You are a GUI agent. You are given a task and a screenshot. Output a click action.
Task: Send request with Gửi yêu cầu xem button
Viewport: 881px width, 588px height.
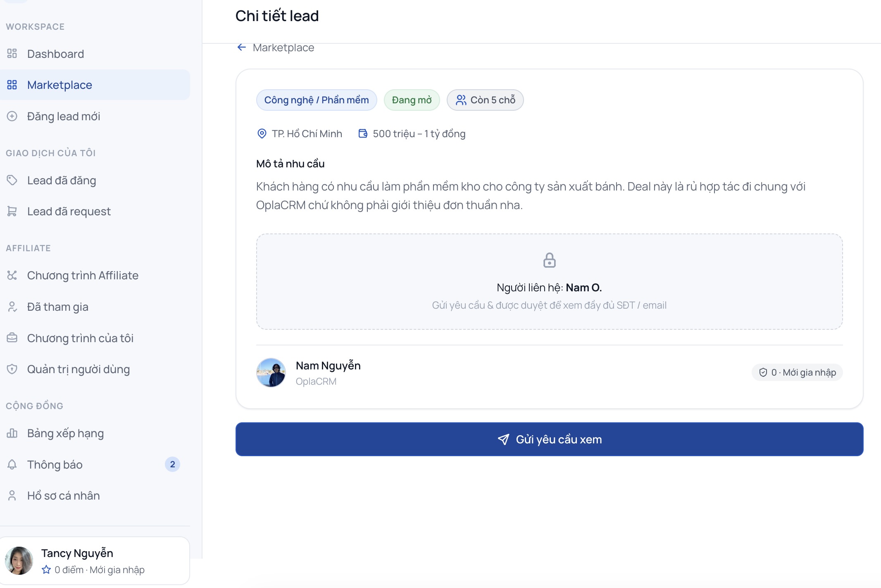point(549,439)
